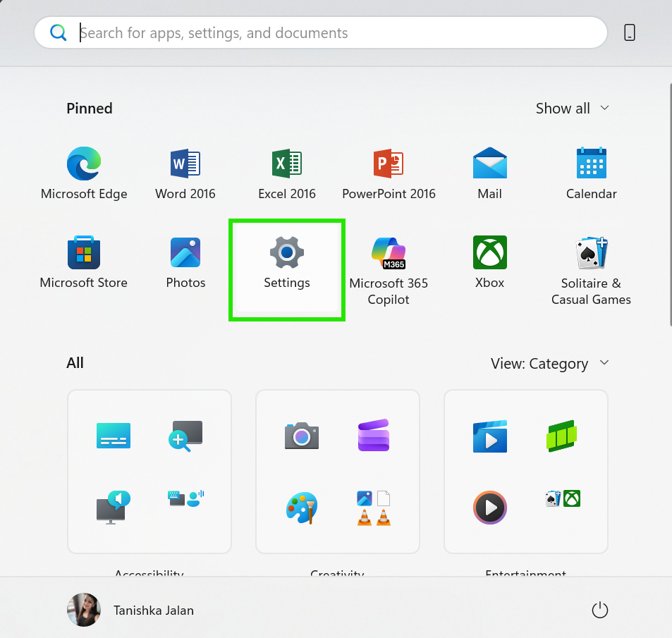Open more Creativity apps cluster
The width and height of the screenshot is (672, 638).
[374, 508]
